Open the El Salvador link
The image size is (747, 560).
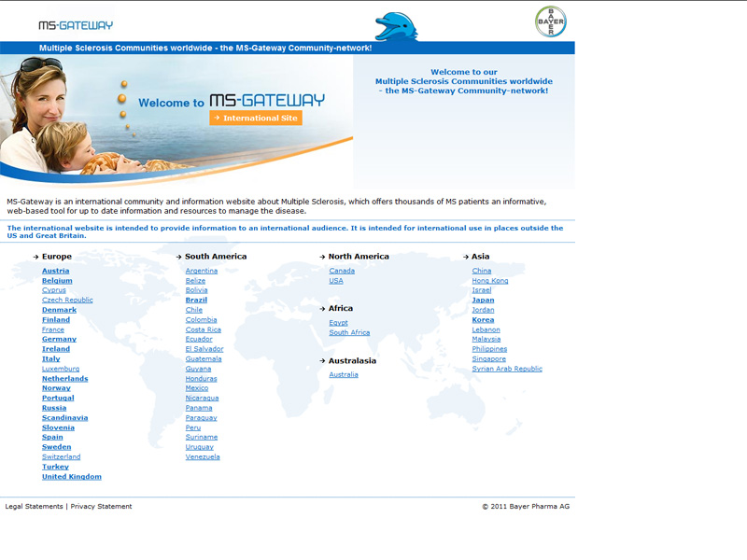point(204,349)
